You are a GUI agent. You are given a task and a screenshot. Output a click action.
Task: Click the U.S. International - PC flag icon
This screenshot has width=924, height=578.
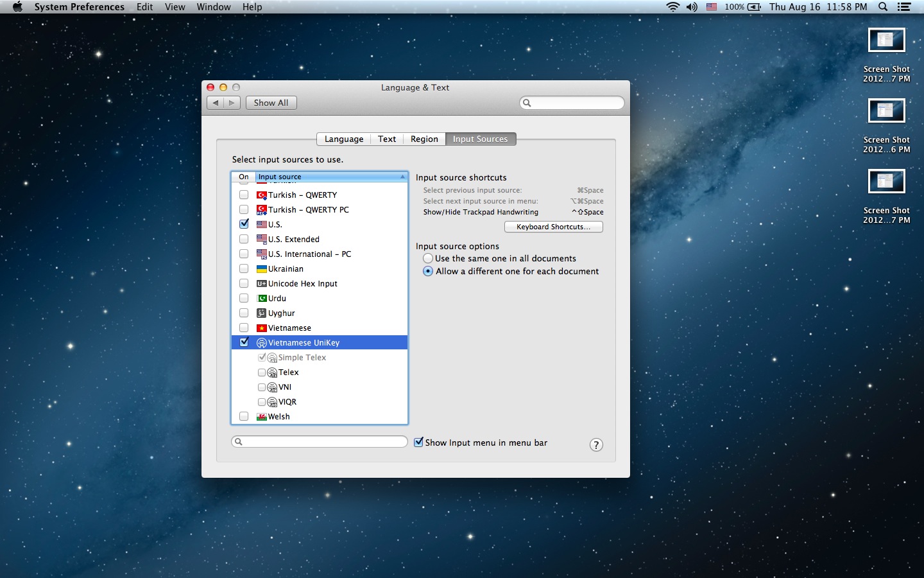click(262, 254)
